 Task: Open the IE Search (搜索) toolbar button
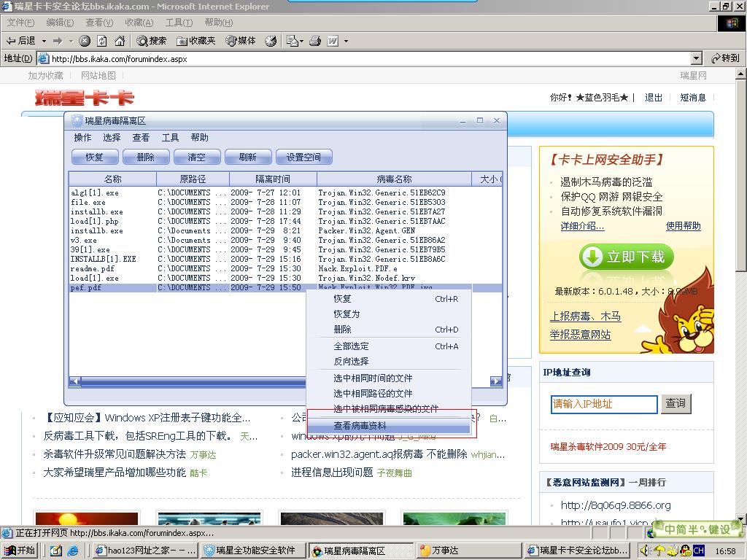point(152,41)
